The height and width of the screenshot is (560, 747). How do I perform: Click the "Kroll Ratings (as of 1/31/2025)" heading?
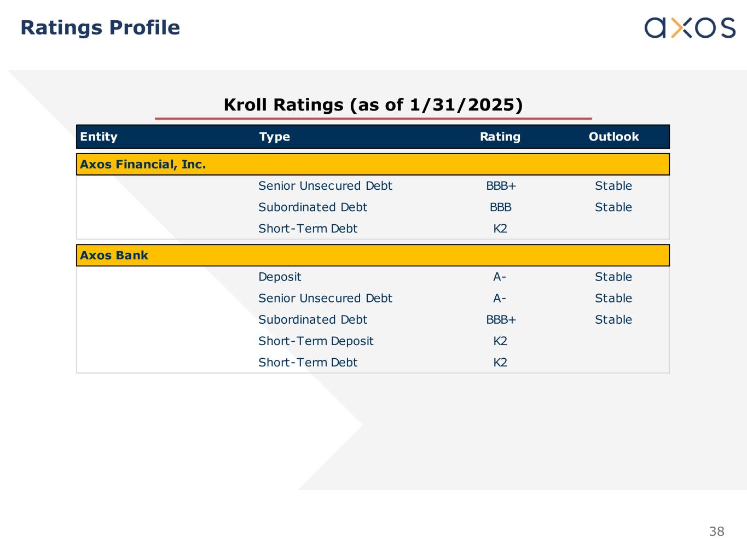pyautogui.click(x=373, y=104)
